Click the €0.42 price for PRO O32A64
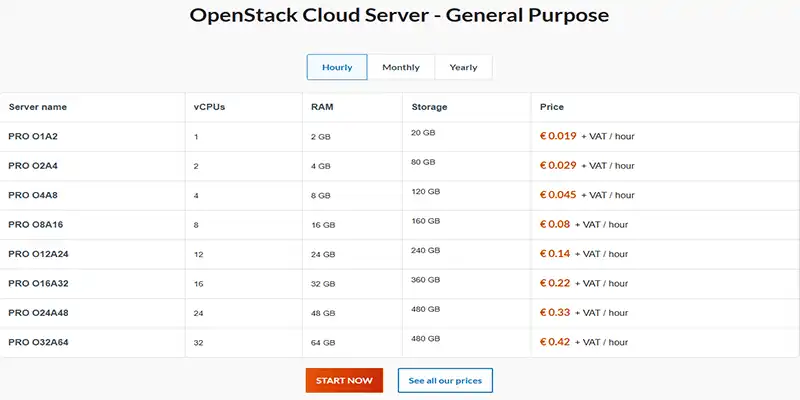The height and width of the screenshot is (400, 800). (x=555, y=343)
